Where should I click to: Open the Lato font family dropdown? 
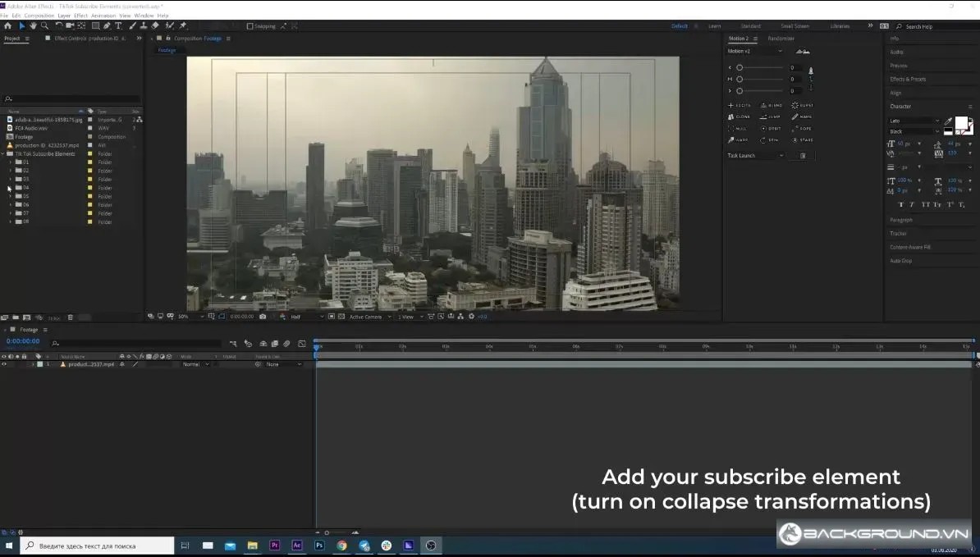tap(914, 121)
